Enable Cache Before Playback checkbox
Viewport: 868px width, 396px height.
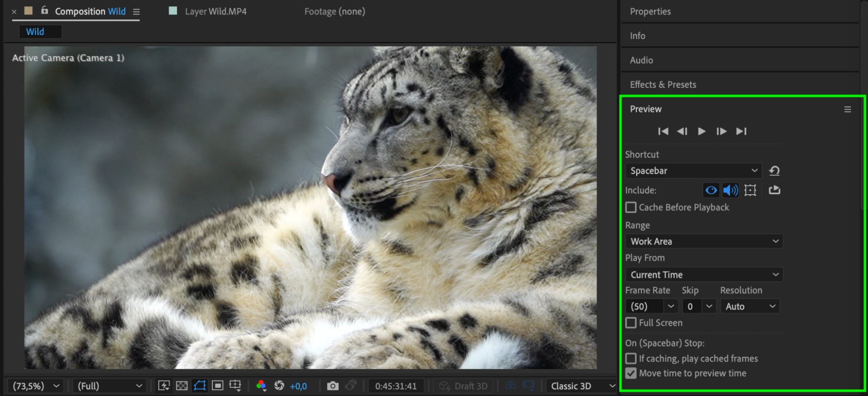click(631, 207)
